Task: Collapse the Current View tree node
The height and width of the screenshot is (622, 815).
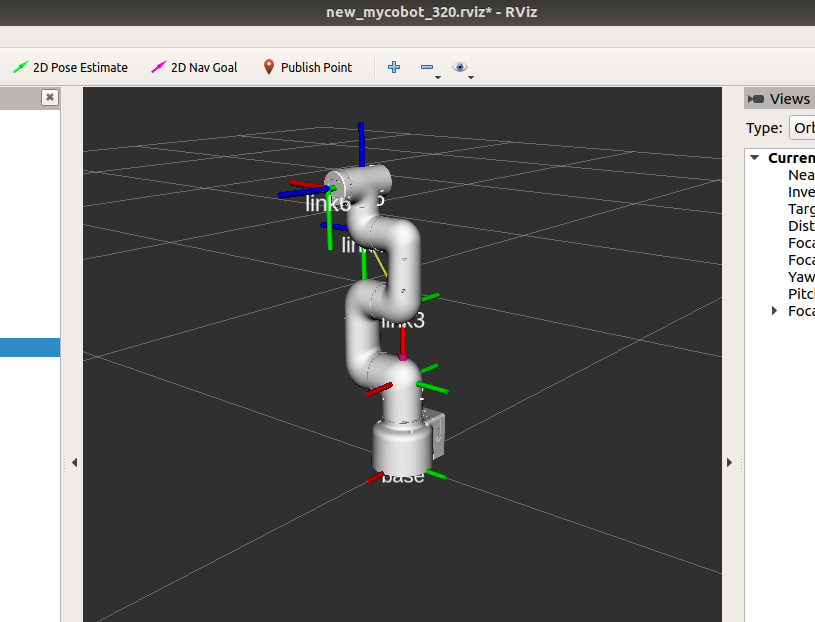Action: pos(756,158)
